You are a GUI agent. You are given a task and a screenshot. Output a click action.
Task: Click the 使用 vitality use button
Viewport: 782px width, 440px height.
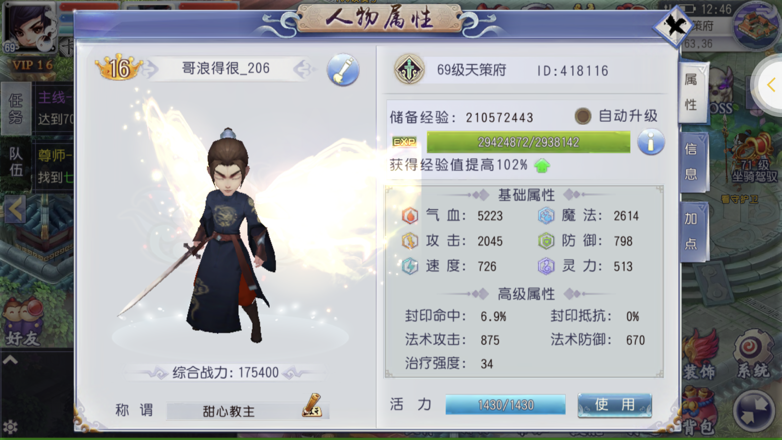point(614,405)
